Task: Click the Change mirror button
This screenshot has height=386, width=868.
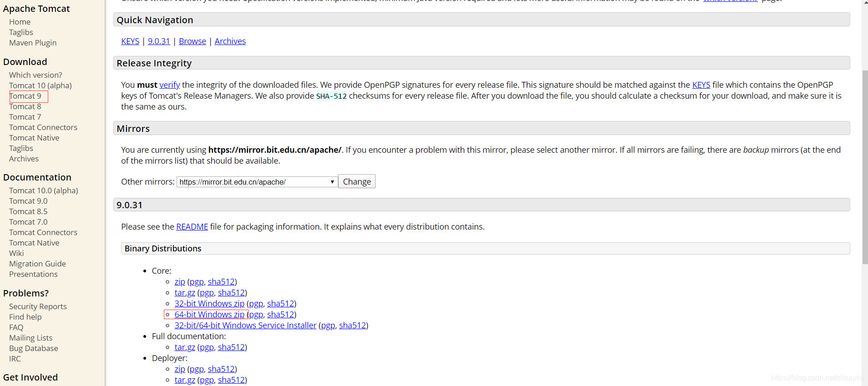Action: (x=357, y=181)
